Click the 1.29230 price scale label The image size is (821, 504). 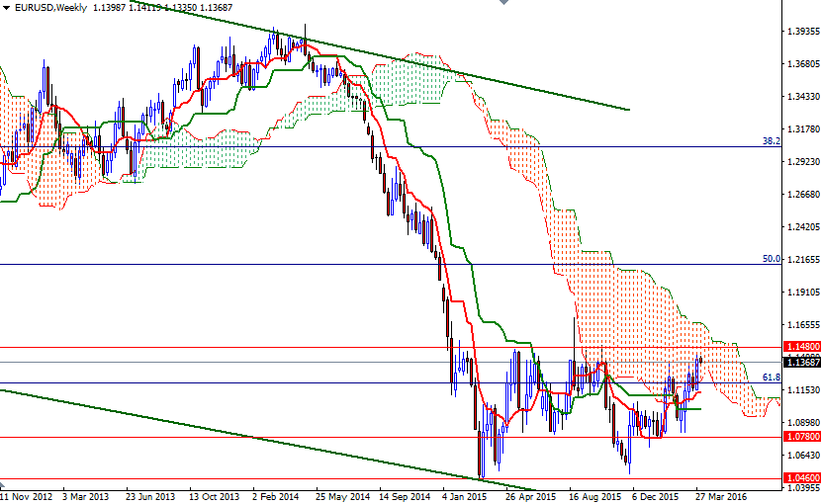point(803,162)
